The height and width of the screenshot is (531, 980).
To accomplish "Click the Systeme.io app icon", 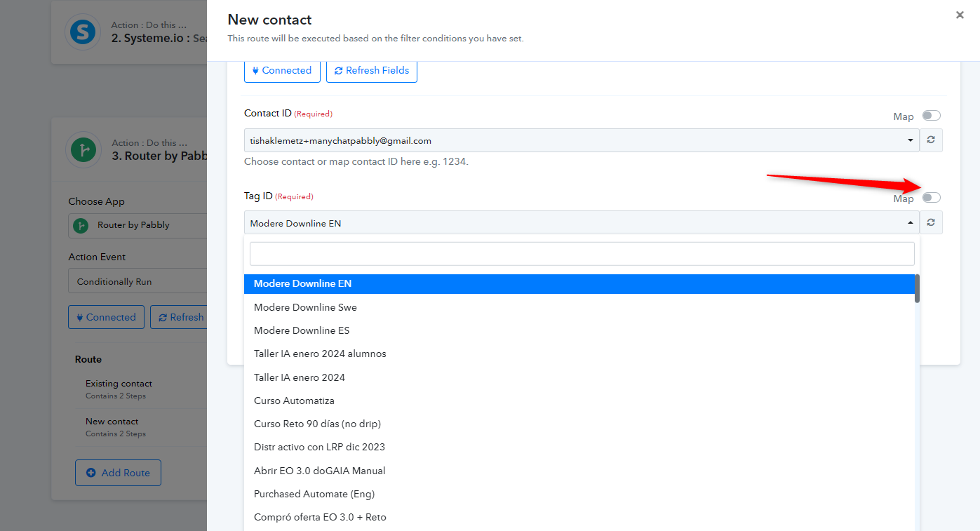I will coord(83,32).
